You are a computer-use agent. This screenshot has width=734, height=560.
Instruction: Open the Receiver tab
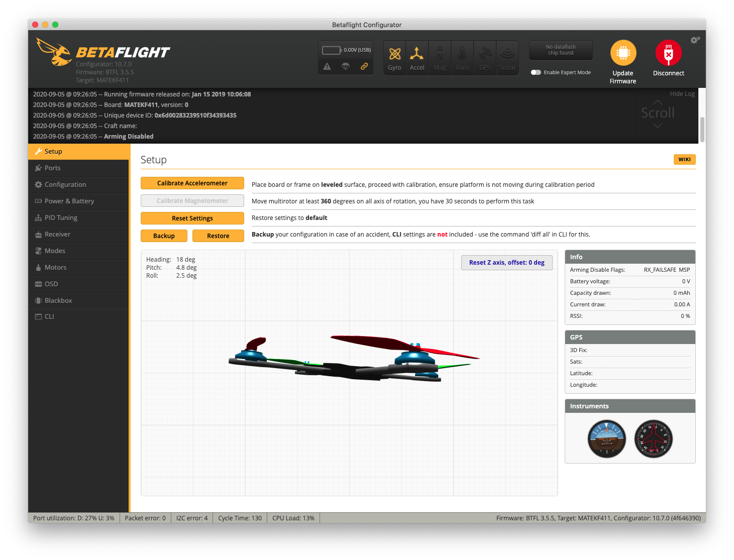coord(79,235)
